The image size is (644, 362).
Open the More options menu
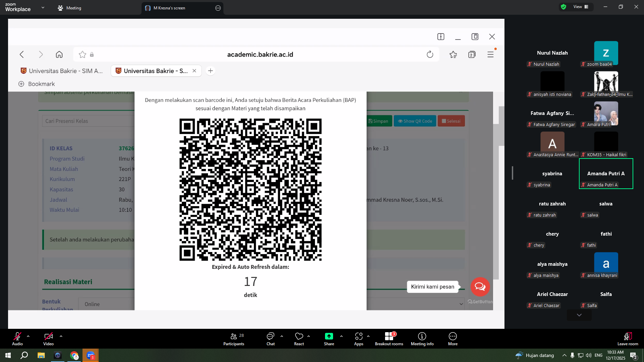click(453, 339)
